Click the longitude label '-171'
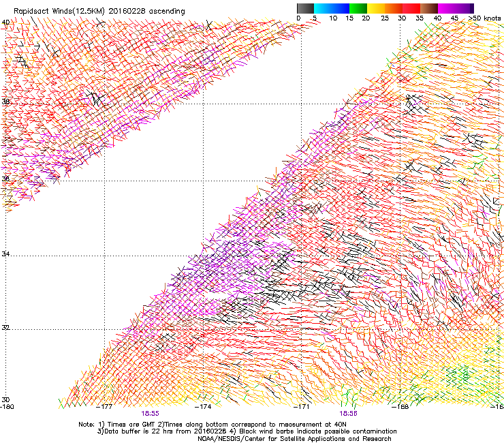This screenshot has width=504, height=443. tap(302, 407)
